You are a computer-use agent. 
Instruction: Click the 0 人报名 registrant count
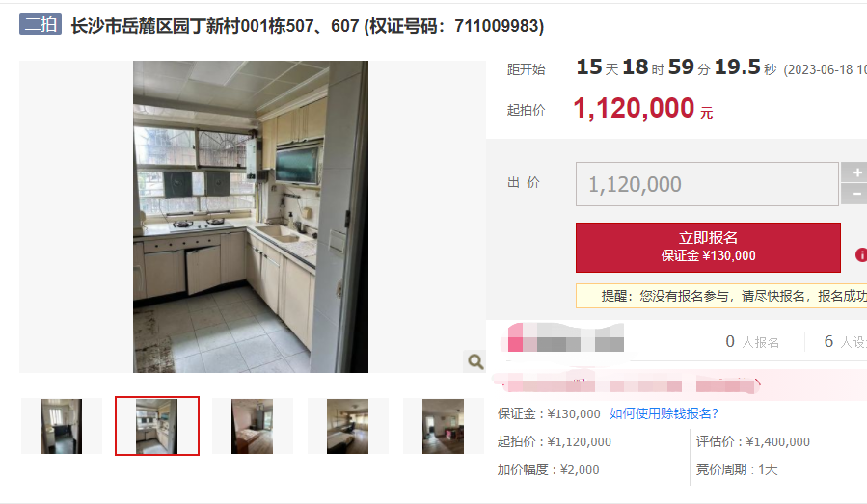click(752, 341)
